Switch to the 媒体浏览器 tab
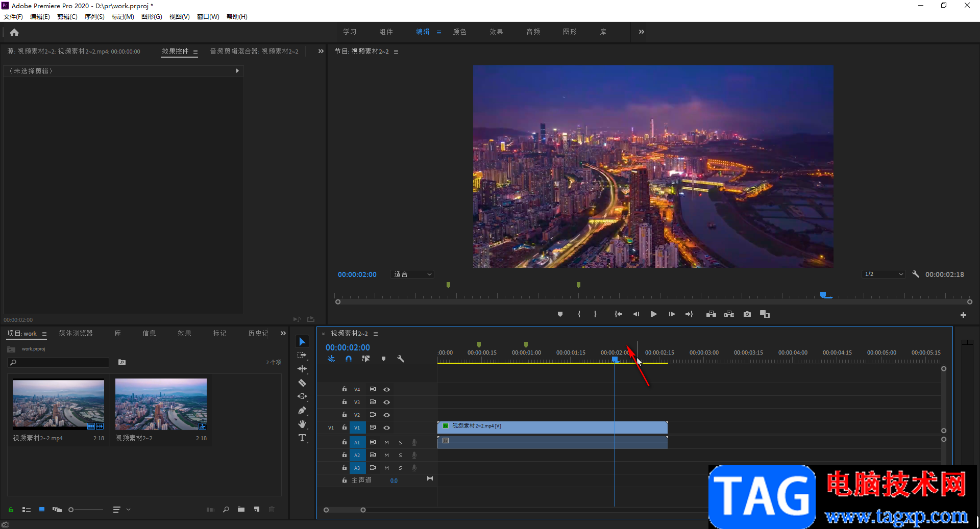980x529 pixels. point(76,333)
